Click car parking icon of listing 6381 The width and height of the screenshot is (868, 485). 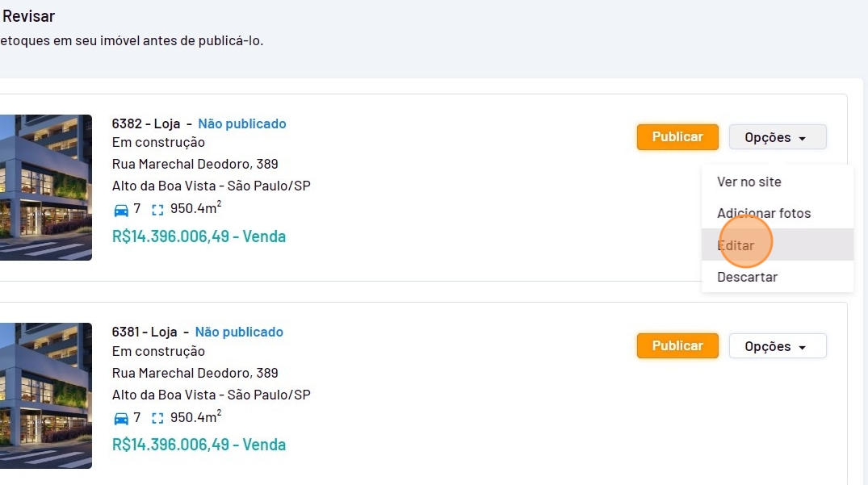click(x=121, y=418)
